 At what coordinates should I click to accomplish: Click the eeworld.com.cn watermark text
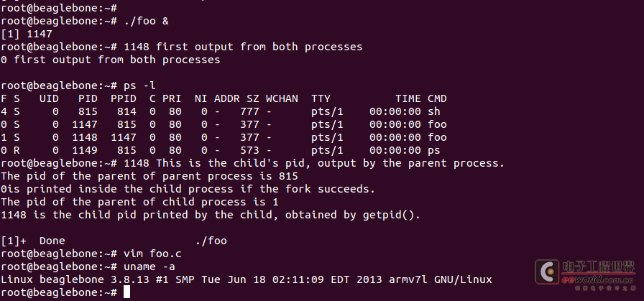pyautogui.click(x=597, y=280)
